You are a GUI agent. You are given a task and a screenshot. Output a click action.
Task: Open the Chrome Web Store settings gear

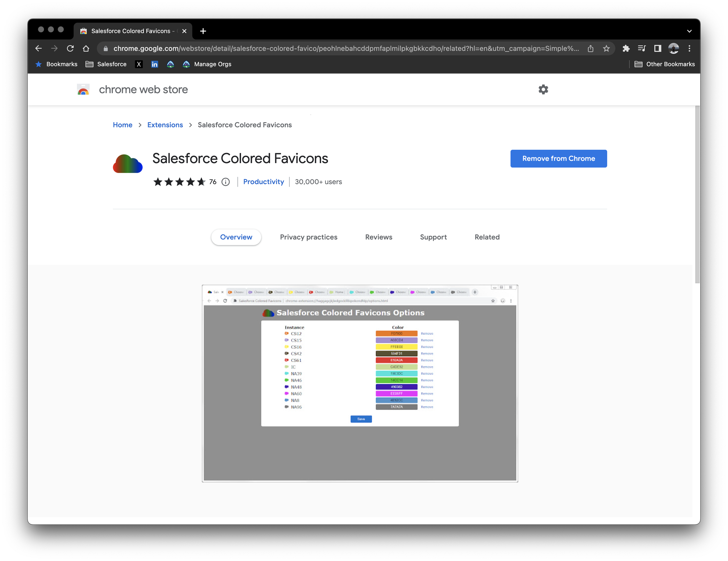pos(543,89)
